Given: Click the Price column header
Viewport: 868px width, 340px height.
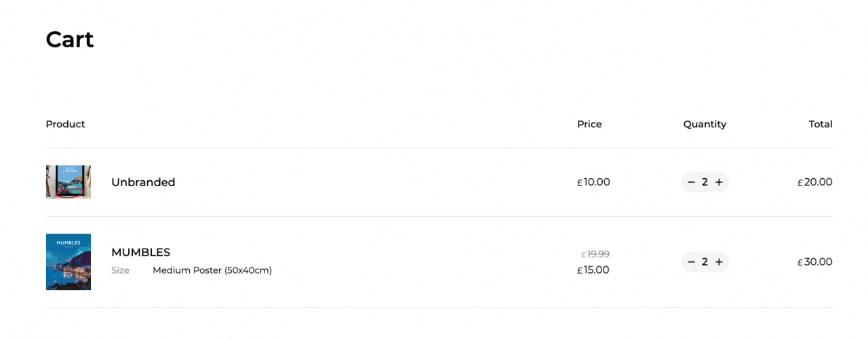Looking at the screenshot, I should [589, 124].
